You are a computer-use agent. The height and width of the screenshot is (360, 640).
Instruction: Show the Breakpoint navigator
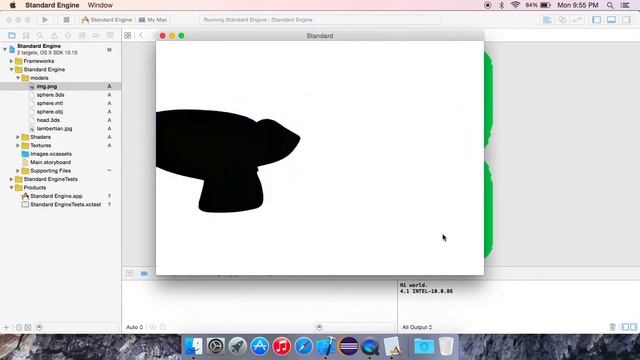click(x=96, y=36)
